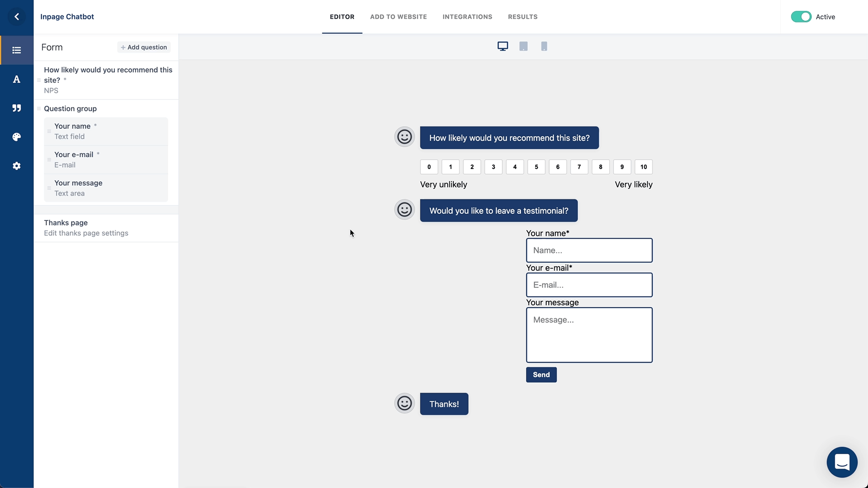The height and width of the screenshot is (488, 868).
Task: Select NPS score 0
Action: [x=429, y=167]
